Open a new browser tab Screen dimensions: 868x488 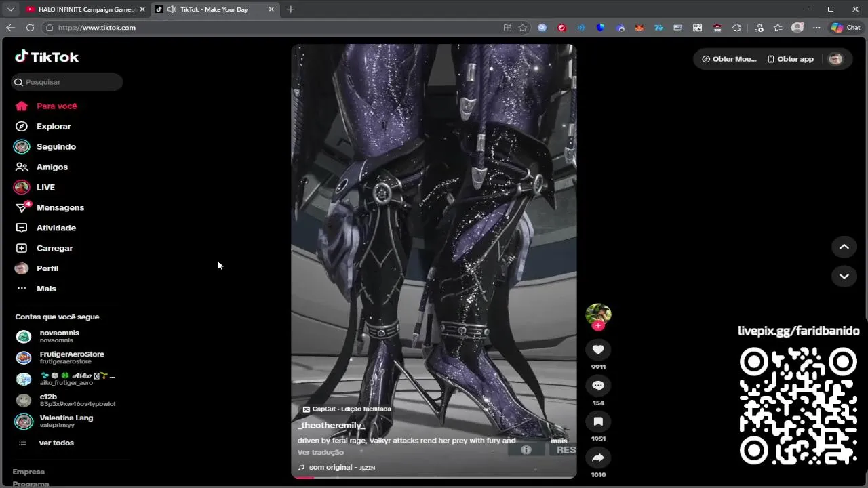click(x=290, y=9)
